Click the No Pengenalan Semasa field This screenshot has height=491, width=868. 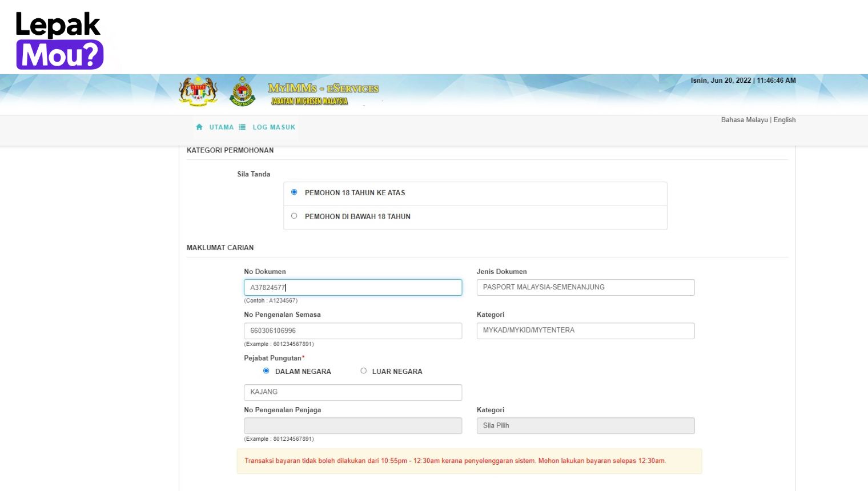(353, 331)
